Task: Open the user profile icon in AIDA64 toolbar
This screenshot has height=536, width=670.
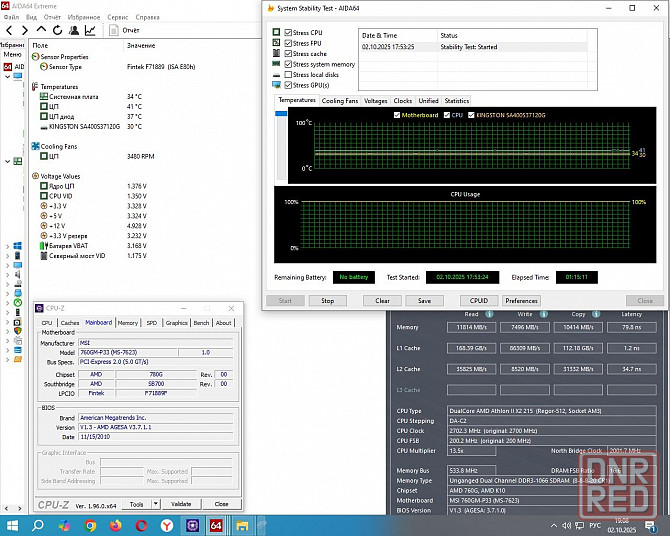Action: tap(72, 30)
